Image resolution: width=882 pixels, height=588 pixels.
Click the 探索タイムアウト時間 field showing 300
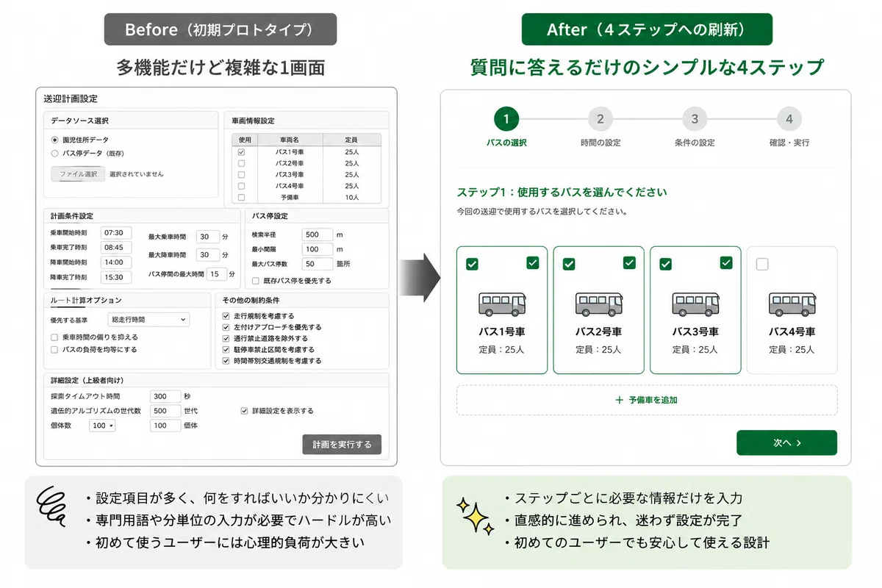(165, 396)
